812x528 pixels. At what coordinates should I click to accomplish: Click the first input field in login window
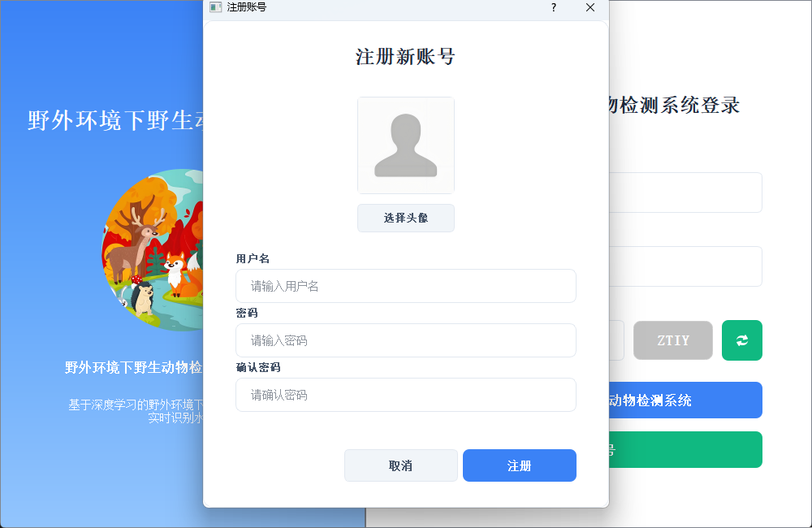point(685,193)
